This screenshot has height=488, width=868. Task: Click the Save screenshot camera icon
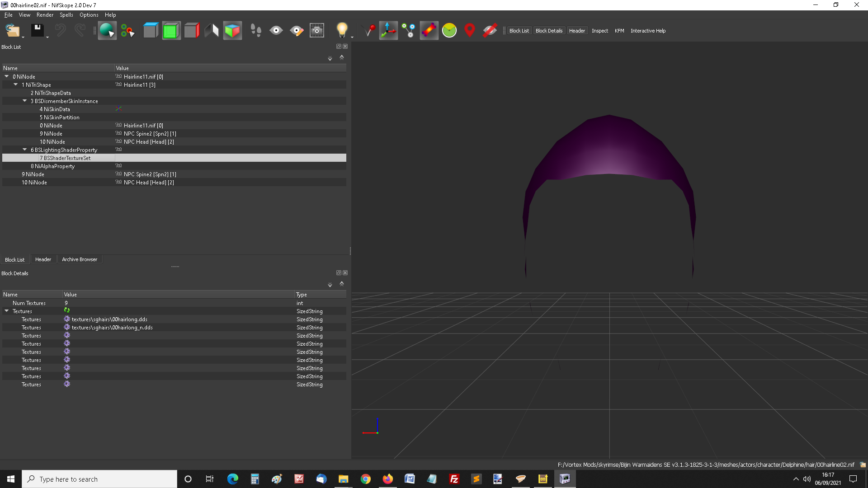(x=316, y=30)
